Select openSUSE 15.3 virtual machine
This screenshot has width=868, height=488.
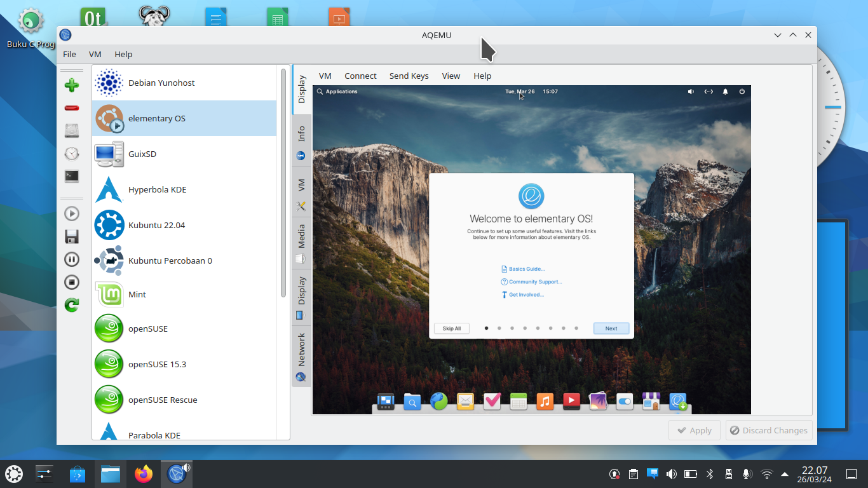184,364
